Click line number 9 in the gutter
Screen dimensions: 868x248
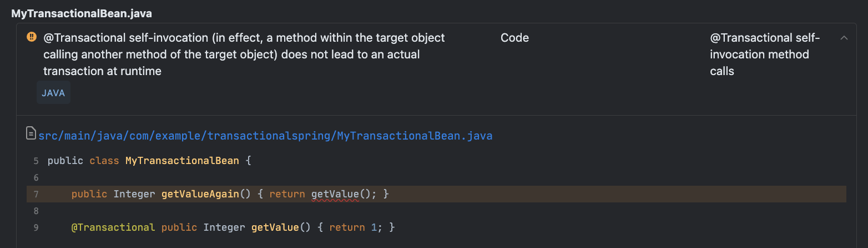coord(36,227)
